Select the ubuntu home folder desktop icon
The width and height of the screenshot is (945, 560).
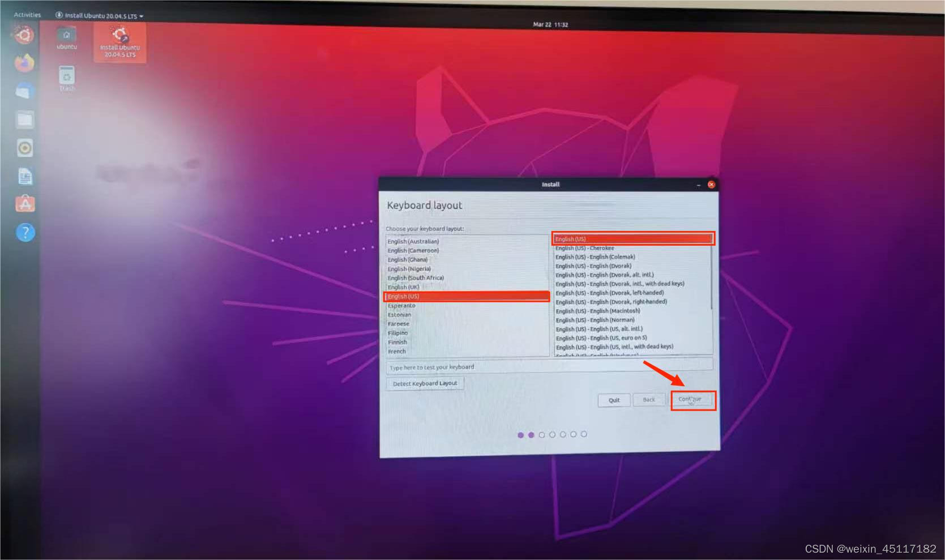[67, 39]
